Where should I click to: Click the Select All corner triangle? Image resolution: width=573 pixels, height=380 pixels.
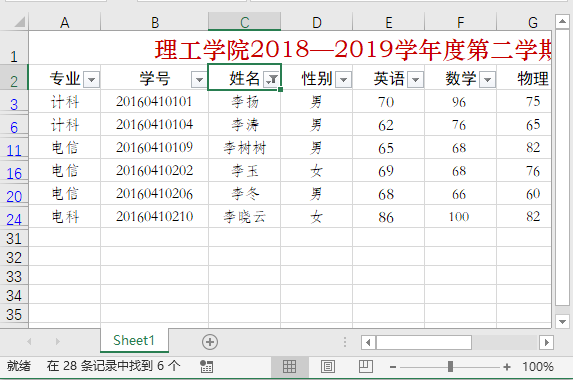[x=20, y=22]
